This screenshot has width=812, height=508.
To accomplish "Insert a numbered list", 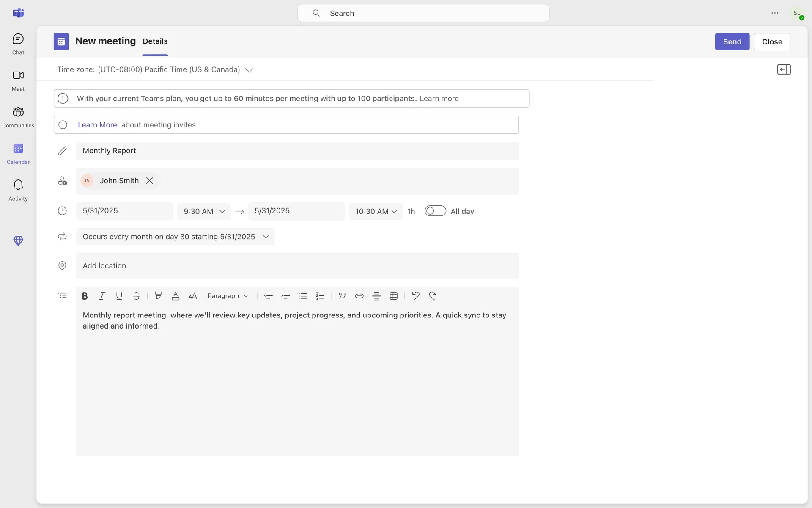I will tap(320, 296).
